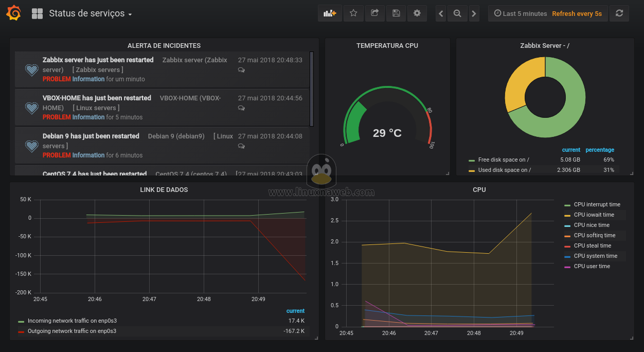Select the Zabbix server has just been restarted alert
Screen dimensions: 644x352
pyautogui.click(x=98, y=60)
